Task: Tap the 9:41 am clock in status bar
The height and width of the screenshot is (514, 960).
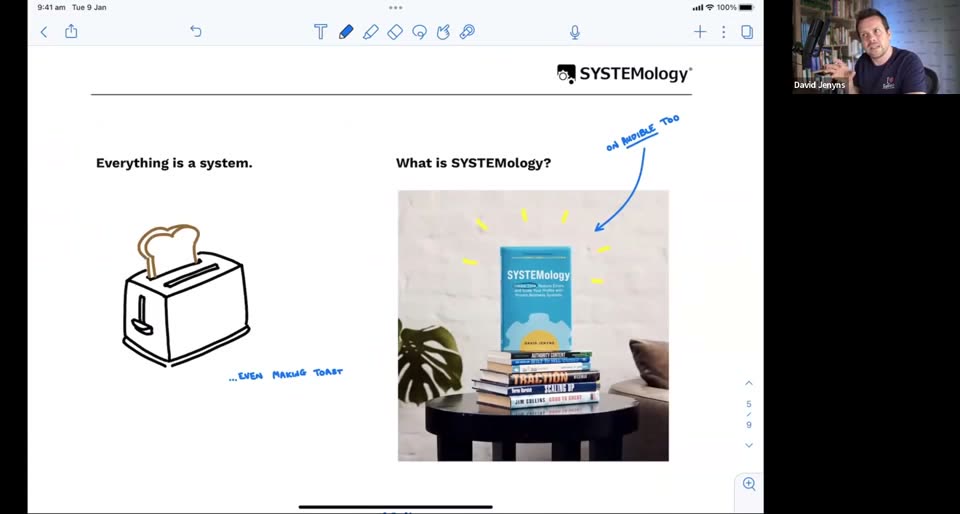Action: tap(51, 7)
